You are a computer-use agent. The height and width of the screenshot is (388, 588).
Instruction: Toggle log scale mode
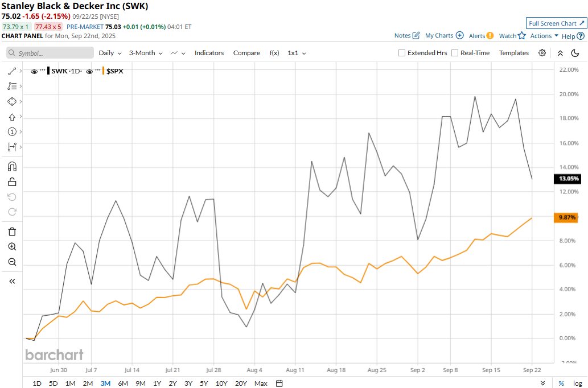(578, 383)
